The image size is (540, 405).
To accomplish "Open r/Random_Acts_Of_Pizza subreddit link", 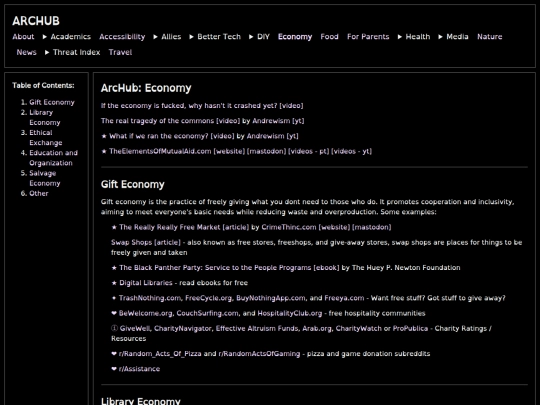I will (160, 354).
